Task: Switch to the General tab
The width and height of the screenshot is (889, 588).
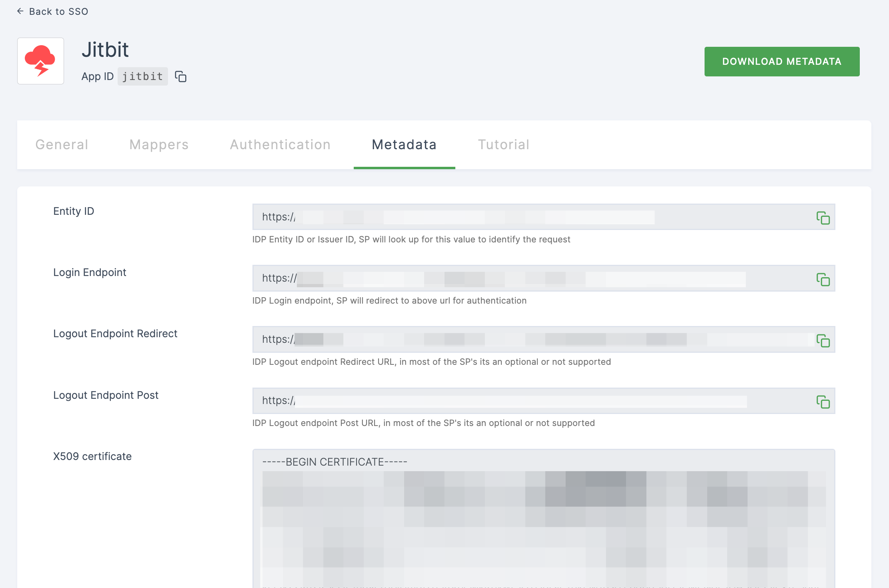Action: click(x=62, y=144)
